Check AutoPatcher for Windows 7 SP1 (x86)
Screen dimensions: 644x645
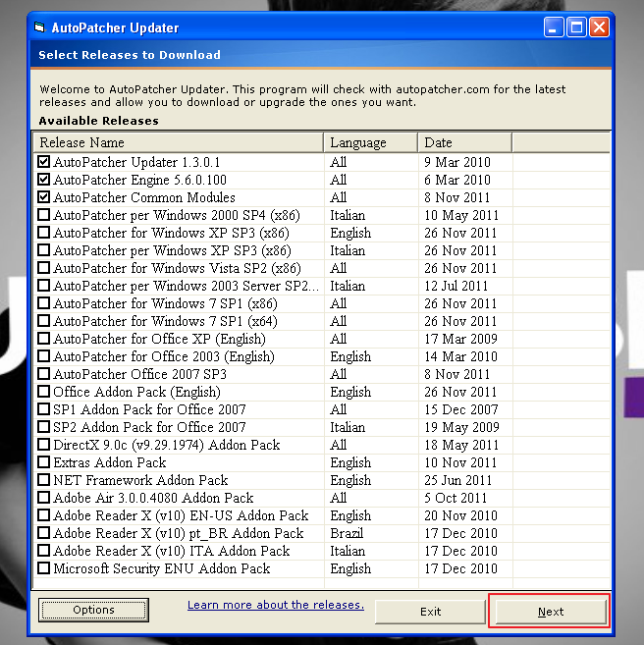click(43, 303)
